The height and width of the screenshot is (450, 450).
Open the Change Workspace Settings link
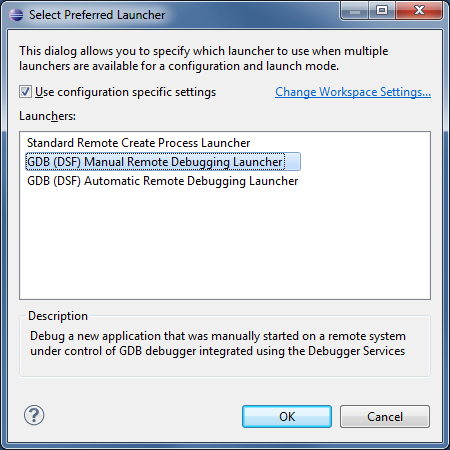353,92
